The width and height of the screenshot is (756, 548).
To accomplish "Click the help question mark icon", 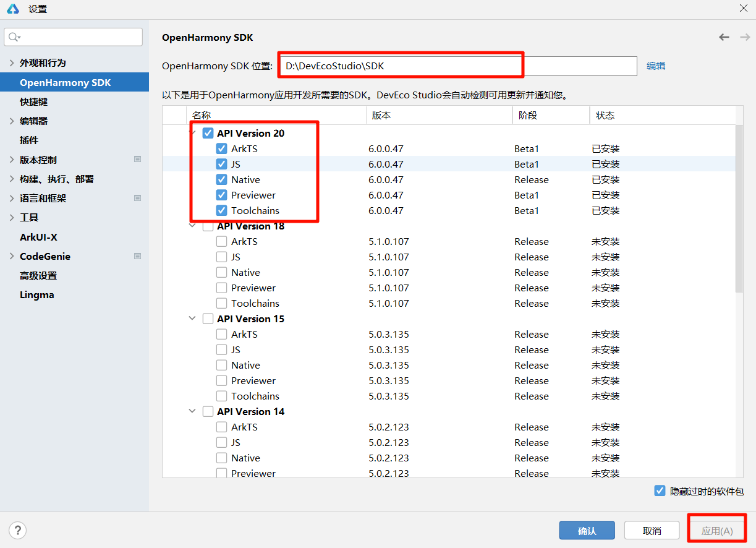I will click(17, 530).
